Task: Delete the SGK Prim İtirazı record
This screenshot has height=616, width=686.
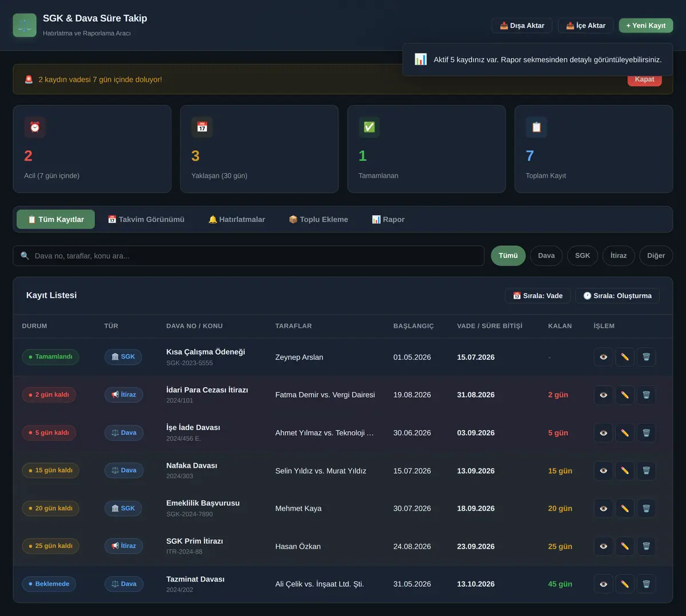Action: point(646,546)
